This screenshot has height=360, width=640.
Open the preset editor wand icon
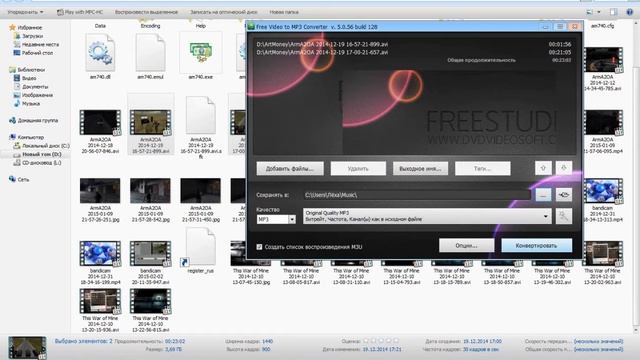564,216
